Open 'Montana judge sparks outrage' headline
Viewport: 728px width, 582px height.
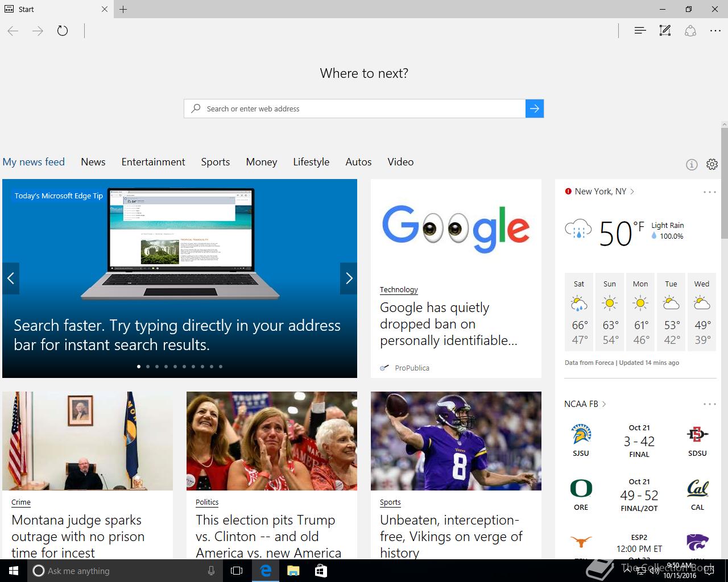tap(78, 536)
